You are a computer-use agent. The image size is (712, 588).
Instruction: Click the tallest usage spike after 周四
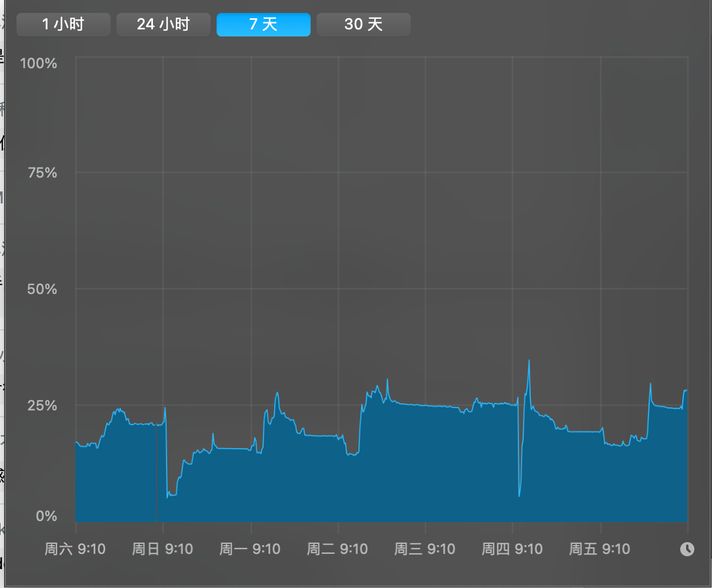point(529,362)
